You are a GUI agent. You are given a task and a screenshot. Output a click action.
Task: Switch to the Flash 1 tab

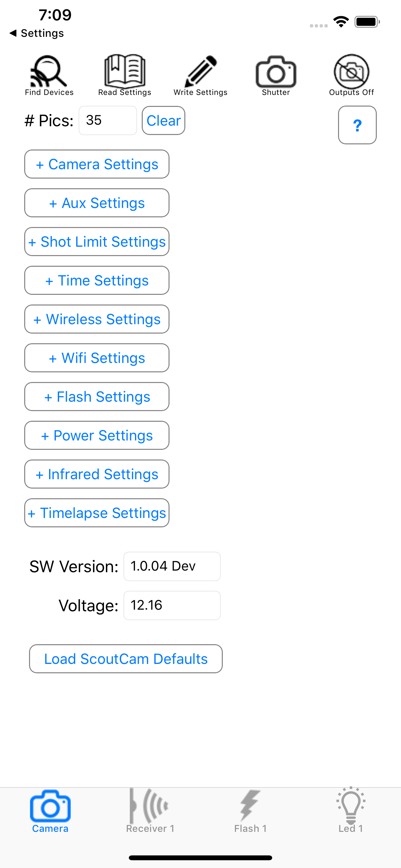click(250, 811)
